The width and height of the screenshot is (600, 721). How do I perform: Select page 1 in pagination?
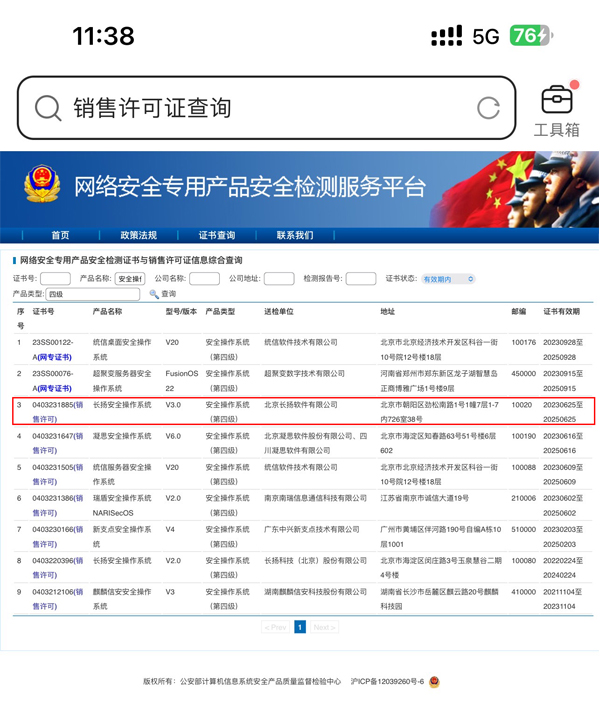[300, 627]
